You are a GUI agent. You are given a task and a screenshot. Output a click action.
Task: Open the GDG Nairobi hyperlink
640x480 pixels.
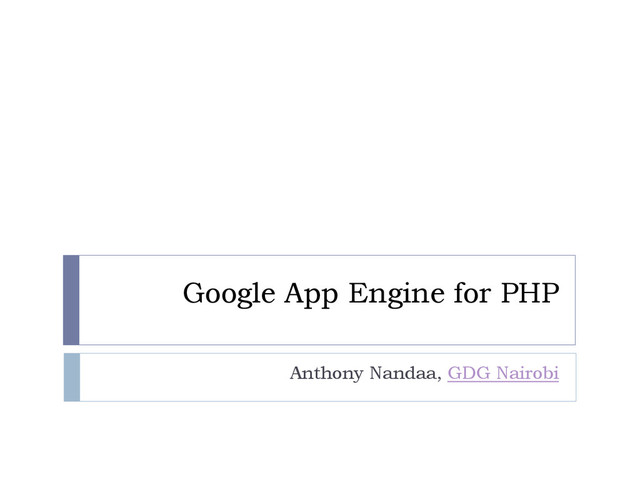503,373
